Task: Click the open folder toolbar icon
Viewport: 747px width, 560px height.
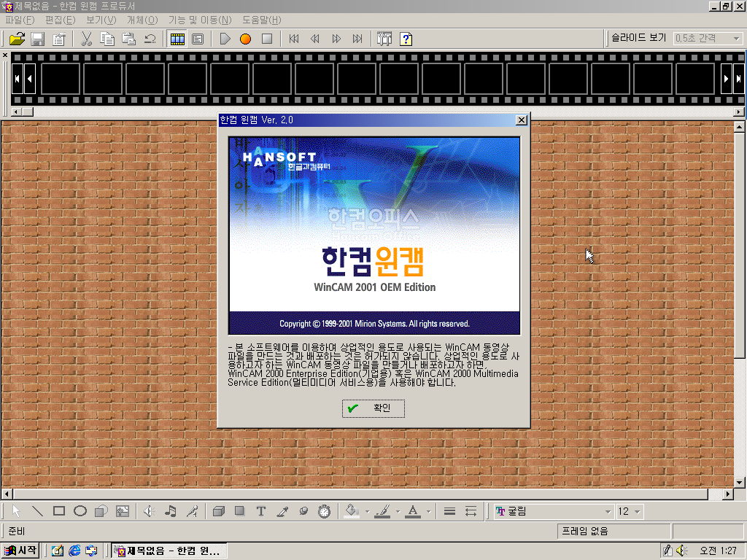Action: coord(18,39)
